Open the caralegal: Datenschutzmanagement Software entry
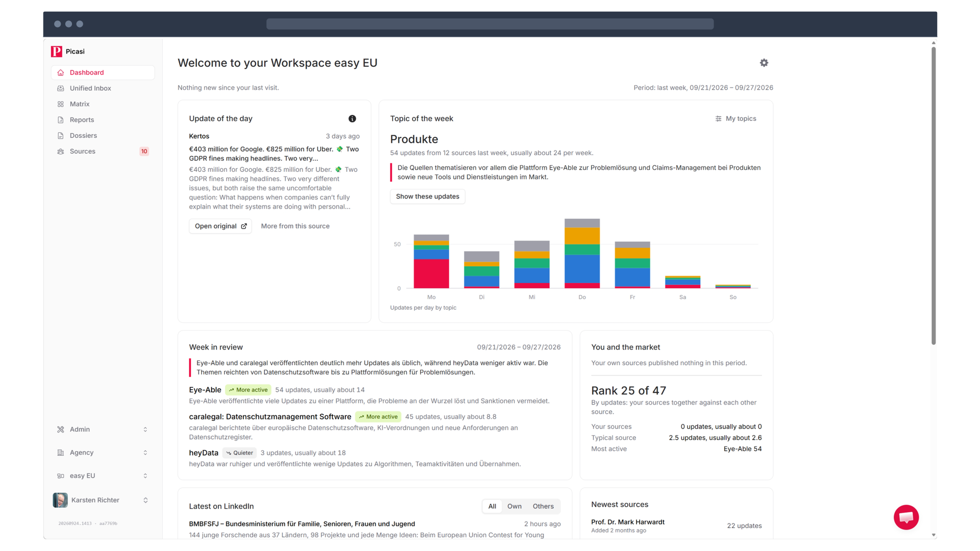This screenshot has height=551, width=980. (270, 417)
